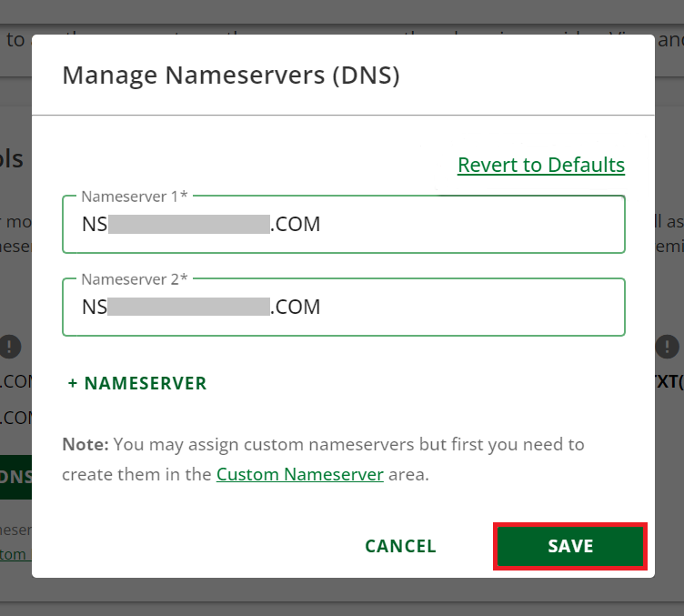Click the Revert to Defaults link
Screen dimensions: 684x616
[540, 165]
